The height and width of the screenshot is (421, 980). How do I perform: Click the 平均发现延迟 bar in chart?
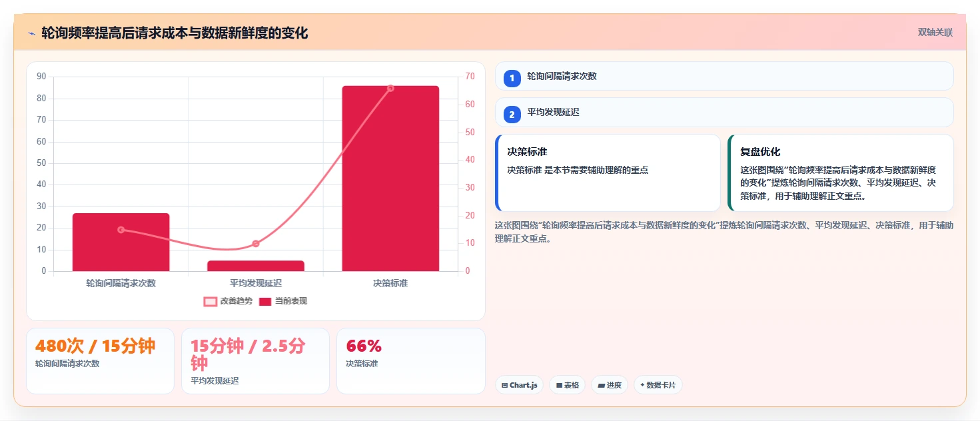[x=256, y=266]
